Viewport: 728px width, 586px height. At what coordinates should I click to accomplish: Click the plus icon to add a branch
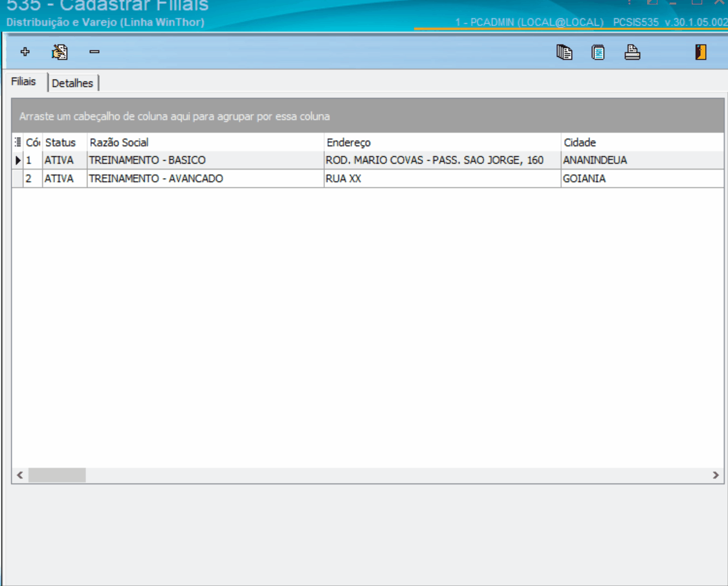(25, 52)
